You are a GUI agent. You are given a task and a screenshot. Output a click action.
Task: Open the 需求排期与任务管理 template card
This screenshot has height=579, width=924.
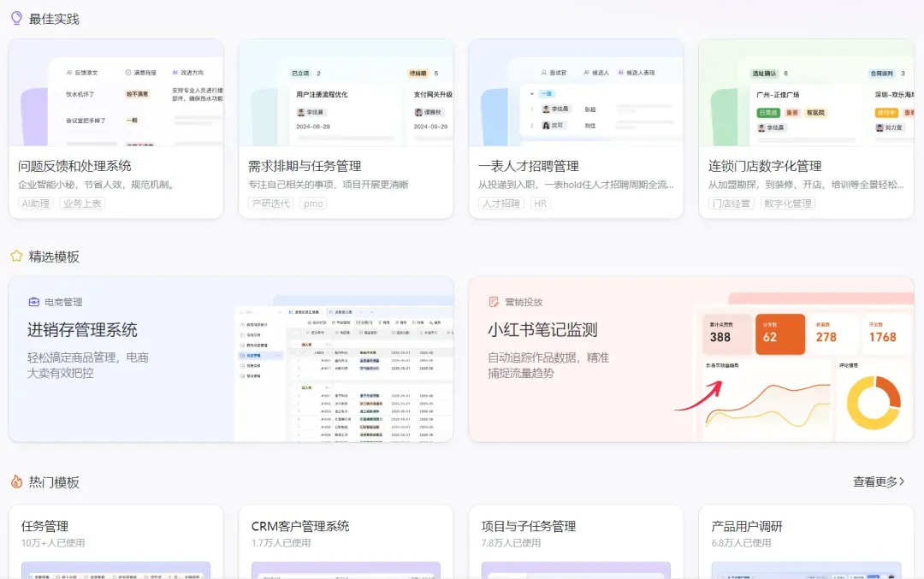point(346,129)
